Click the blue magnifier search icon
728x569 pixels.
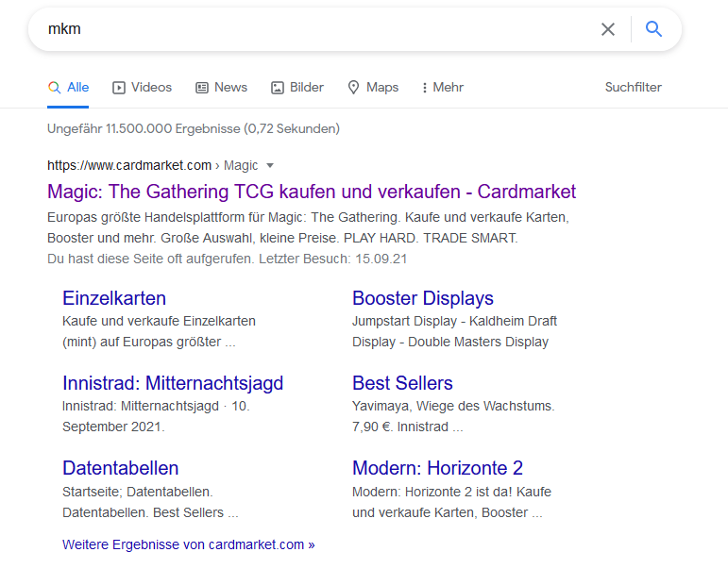(x=653, y=28)
